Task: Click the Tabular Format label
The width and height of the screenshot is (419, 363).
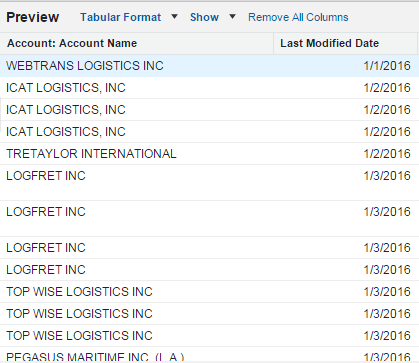Action: (x=120, y=17)
